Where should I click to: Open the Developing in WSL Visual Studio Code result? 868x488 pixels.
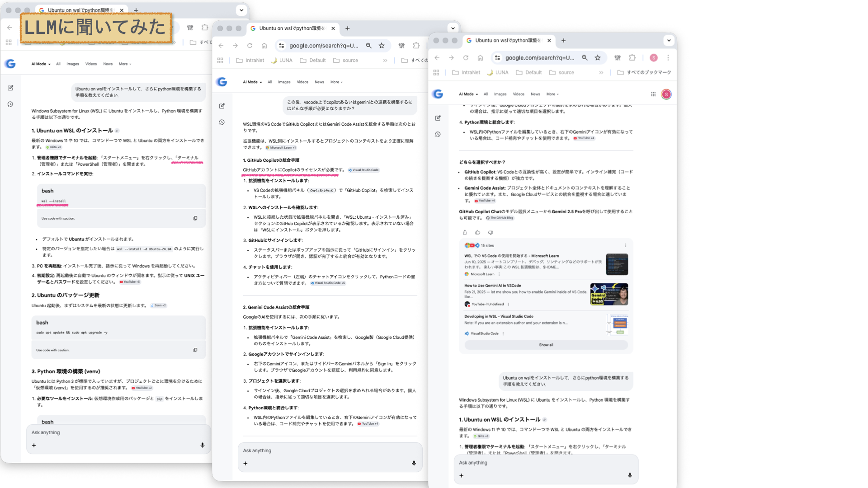point(499,316)
